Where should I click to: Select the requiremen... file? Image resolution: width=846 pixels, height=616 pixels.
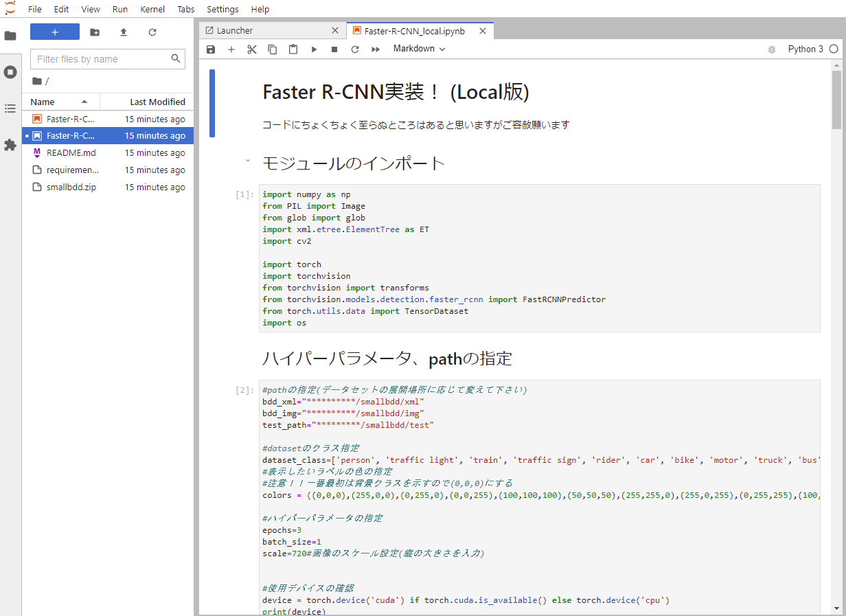coord(108,170)
